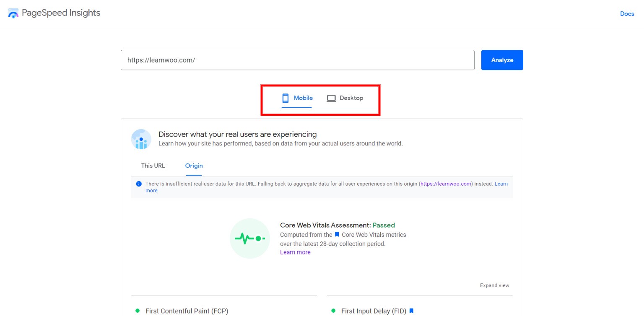644x316 pixels.
Task: Click the URL input field with learnwoo.com
Action: (x=297, y=60)
